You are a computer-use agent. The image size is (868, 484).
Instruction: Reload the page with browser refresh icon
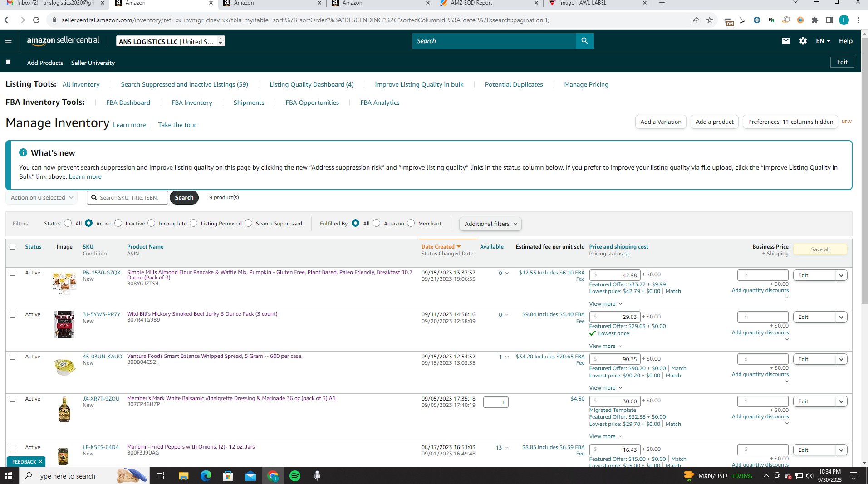(36, 20)
